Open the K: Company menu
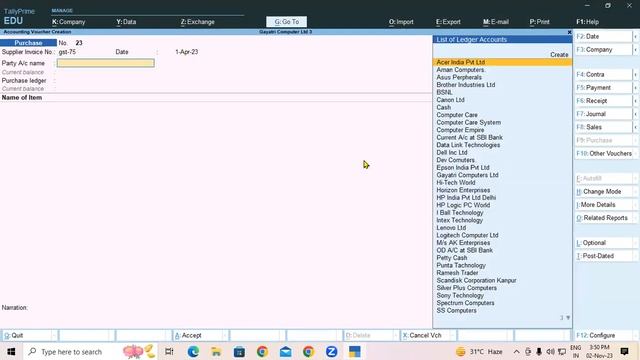Image resolution: width=640 pixels, height=360 pixels. coord(69,22)
